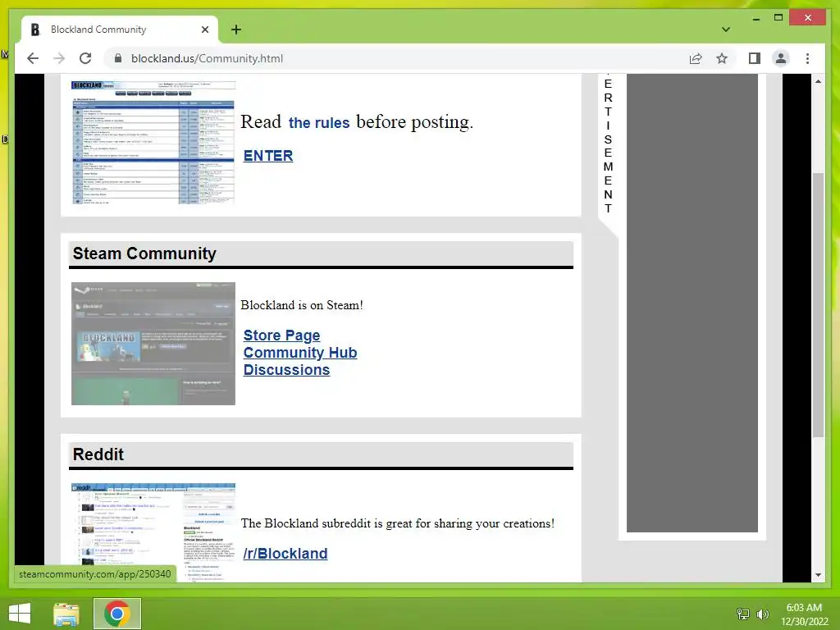840x630 pixels.
Task: Select the Blockland Community tab
Action: pos(119,30)
